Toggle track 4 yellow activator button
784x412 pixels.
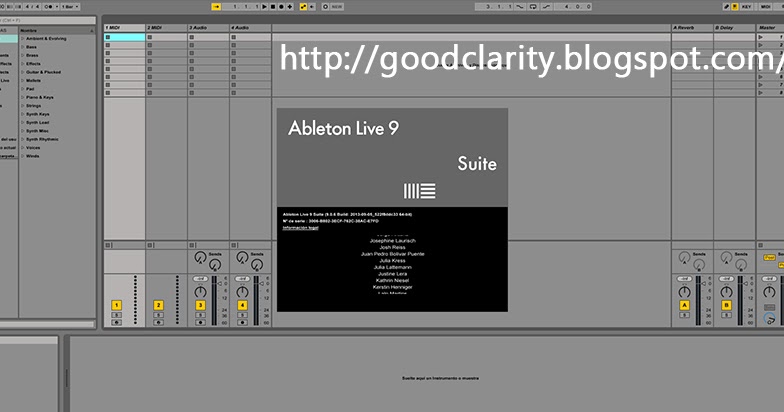coord(242,305)
